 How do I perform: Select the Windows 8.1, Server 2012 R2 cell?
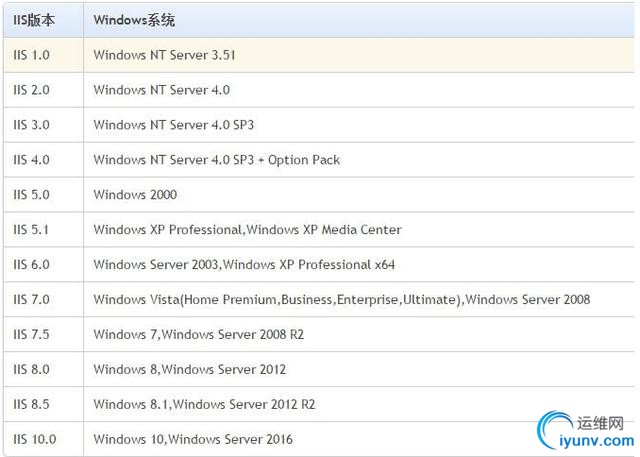pos(203,404)
